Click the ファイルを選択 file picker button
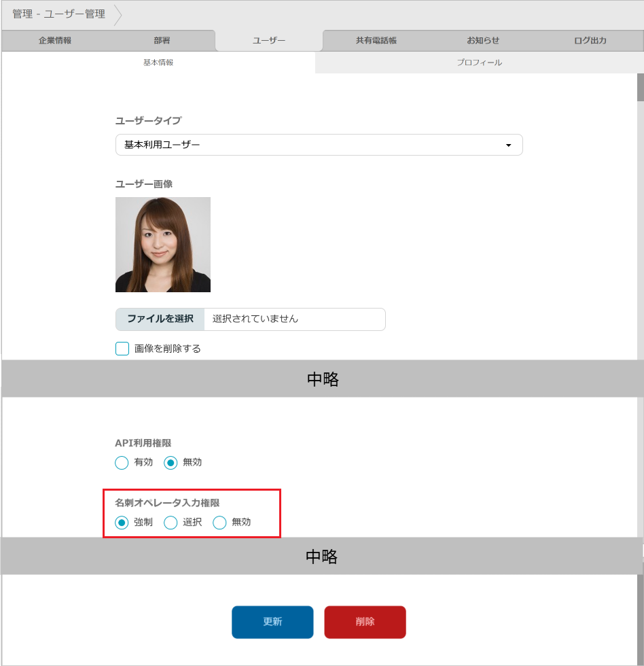 [x=158, y=319]
